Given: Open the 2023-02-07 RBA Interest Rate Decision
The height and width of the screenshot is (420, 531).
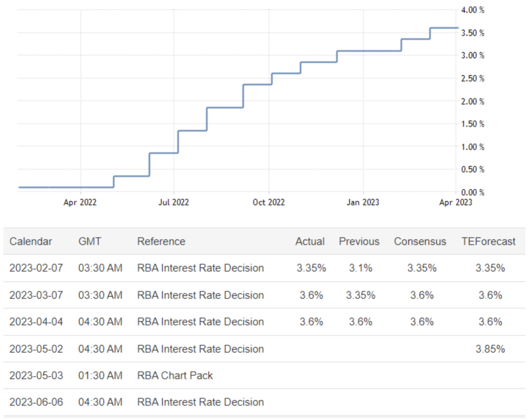Looking at the screenshot, I should click(200, 268).
